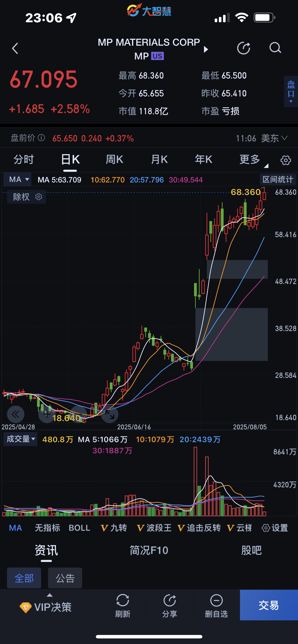Viewport: 298px width, 644px height.
Task: Tap the plus zoom-in chart button
Action: coord(47,414)
